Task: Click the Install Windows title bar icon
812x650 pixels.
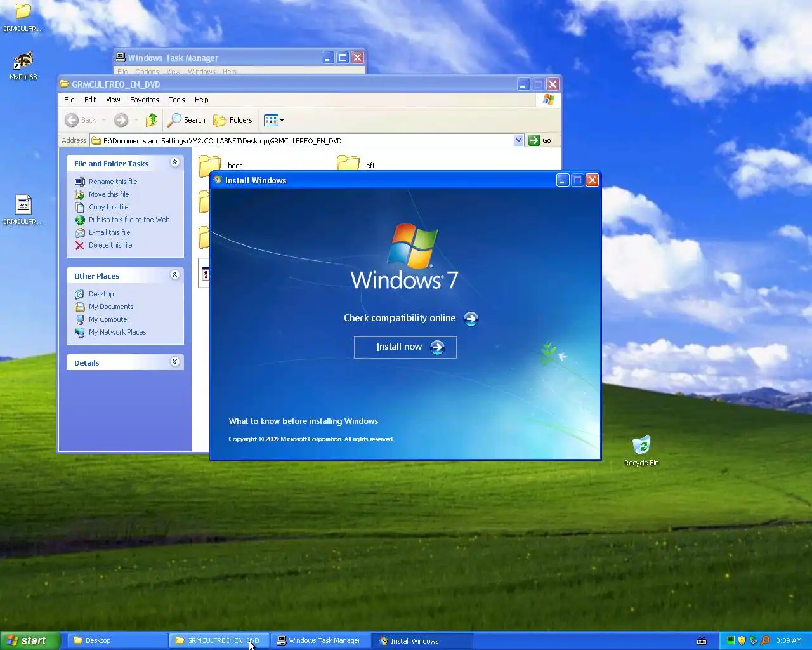Action: coord(218,180)
